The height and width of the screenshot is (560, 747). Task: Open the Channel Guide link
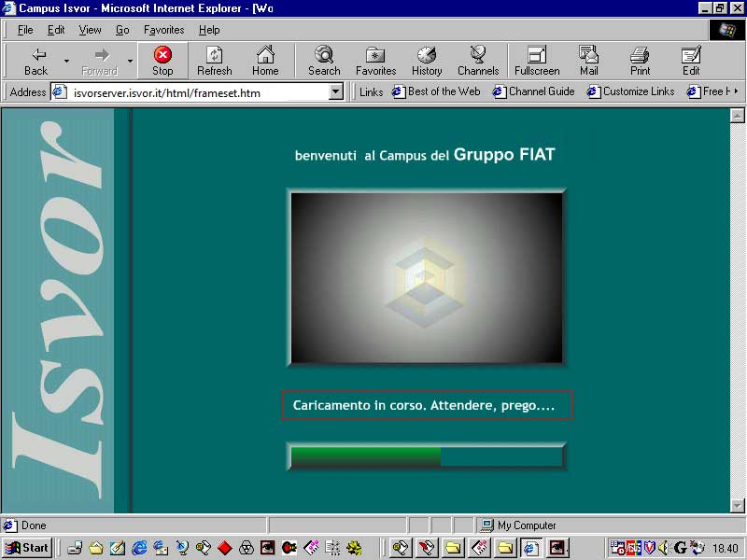[533, 91]
